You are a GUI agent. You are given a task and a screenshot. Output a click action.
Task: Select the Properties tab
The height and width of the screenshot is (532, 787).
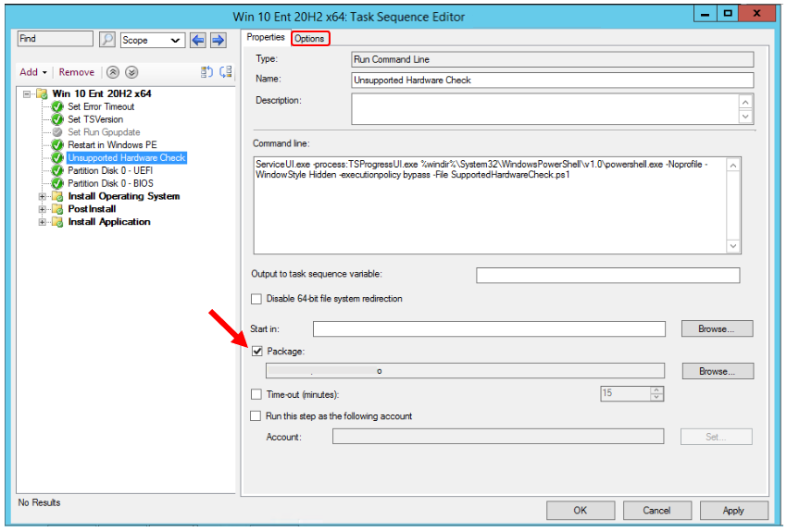coord(266,38)
